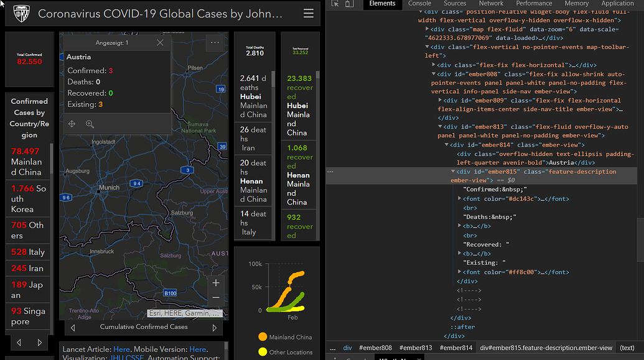Open the Memory tab in DevTools
644x360 pixels.
click(577, 4)
